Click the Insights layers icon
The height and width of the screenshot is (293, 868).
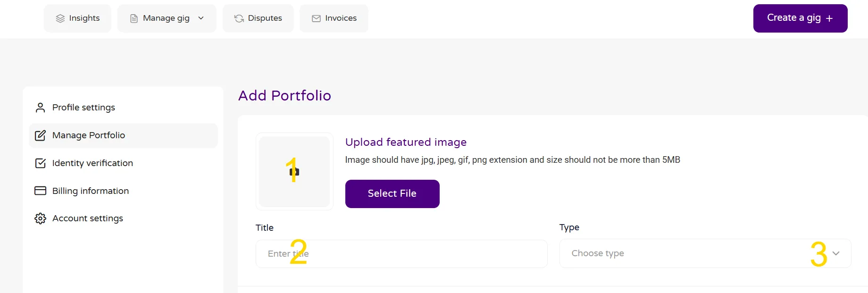(60, 18)
